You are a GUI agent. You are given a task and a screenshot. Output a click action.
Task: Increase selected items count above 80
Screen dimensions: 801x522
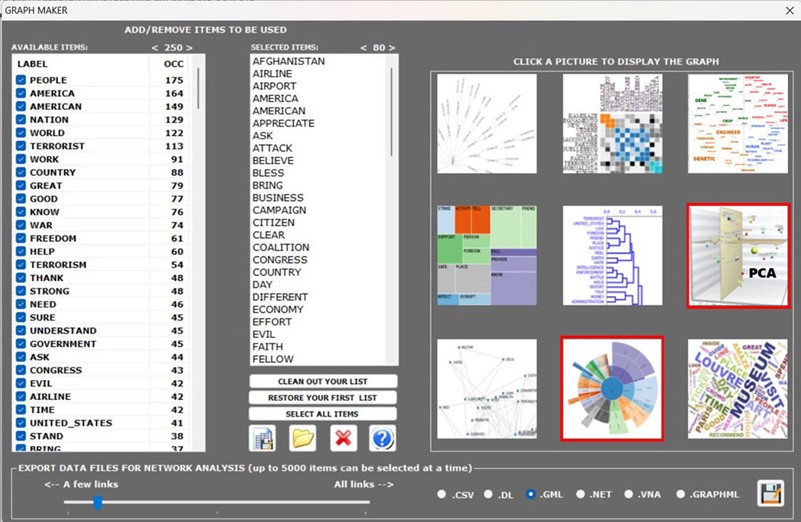coord(392,48)
